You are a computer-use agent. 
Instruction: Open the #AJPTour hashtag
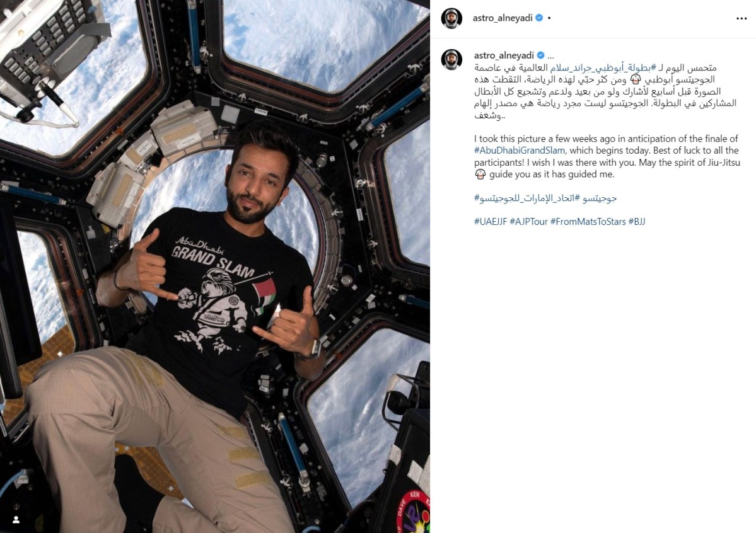(x=528, y=222)
